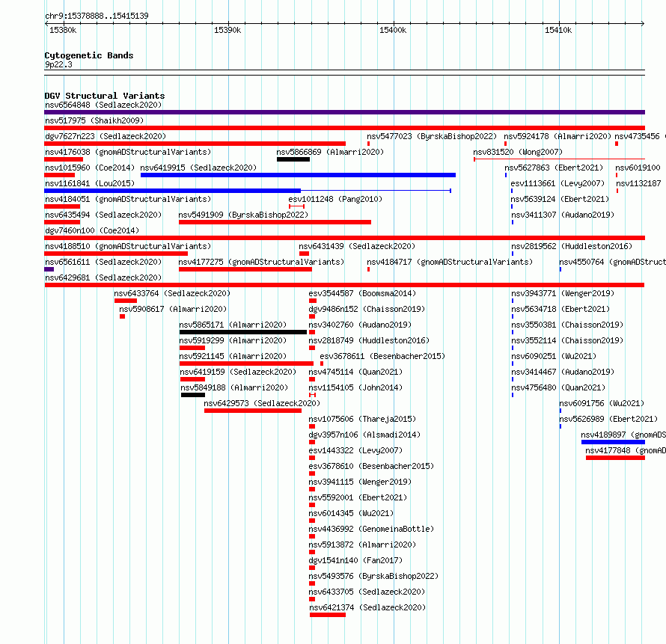Open dgv3957n106 (Alsmadi2014) variant
The height and width of the screenshot is (644, 666).
click(x=364, y=435)
